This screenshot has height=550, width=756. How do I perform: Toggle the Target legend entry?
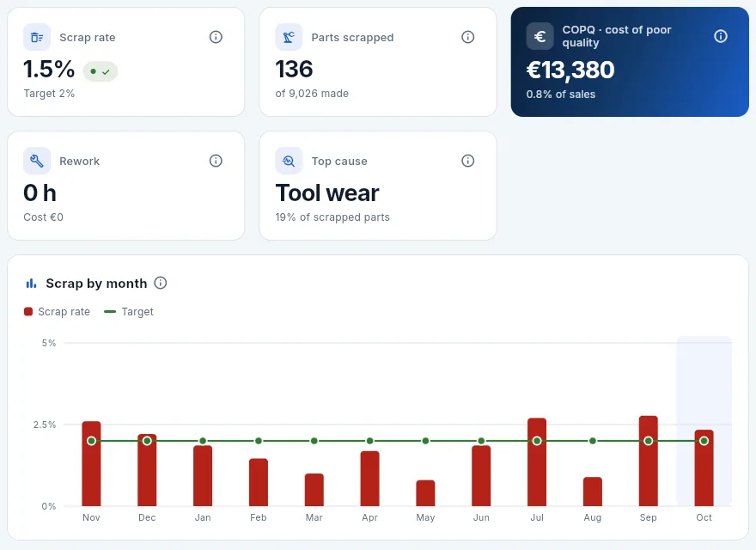click(129, 312)
